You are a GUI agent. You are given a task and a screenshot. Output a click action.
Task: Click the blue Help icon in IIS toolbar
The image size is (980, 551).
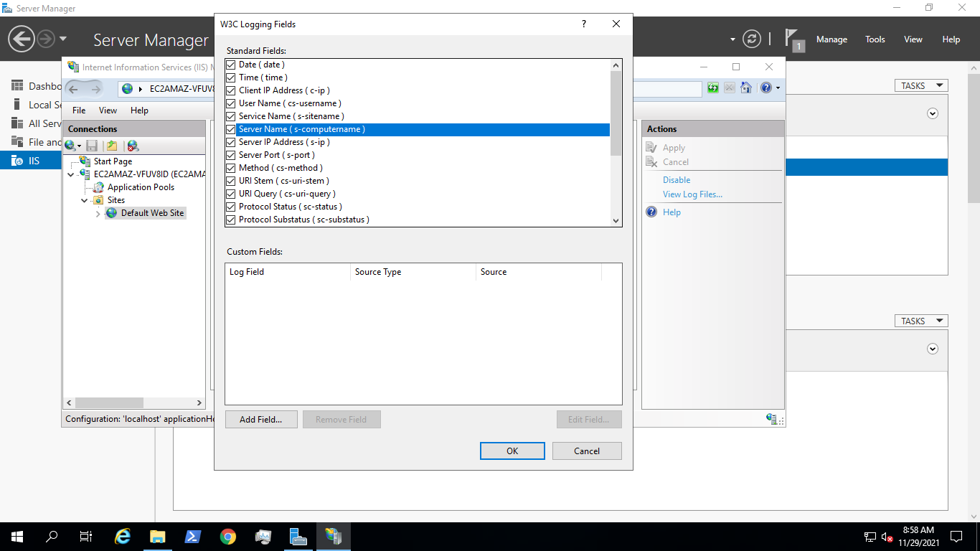click(x=765, y=88)
